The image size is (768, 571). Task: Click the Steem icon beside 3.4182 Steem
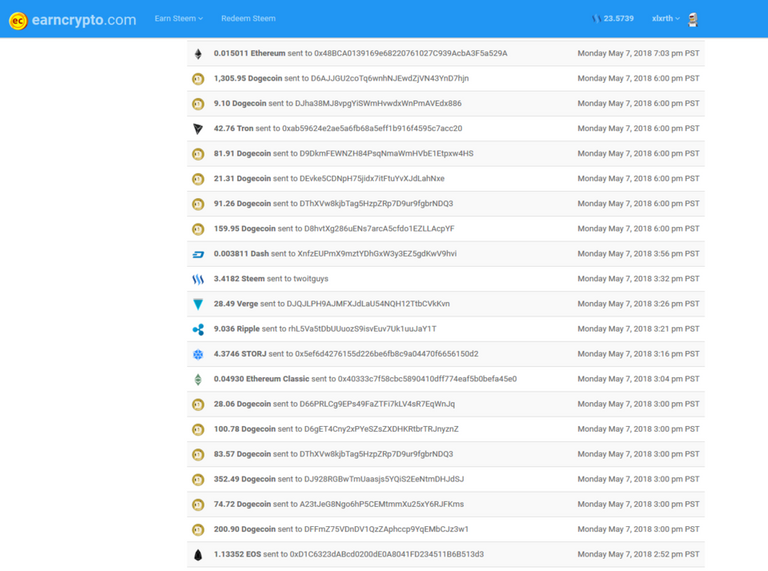(x=198, y=279)
